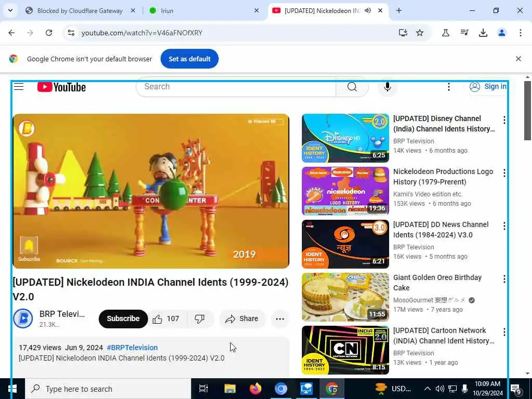Show hidden system tray icons chevron

point(428,389)
